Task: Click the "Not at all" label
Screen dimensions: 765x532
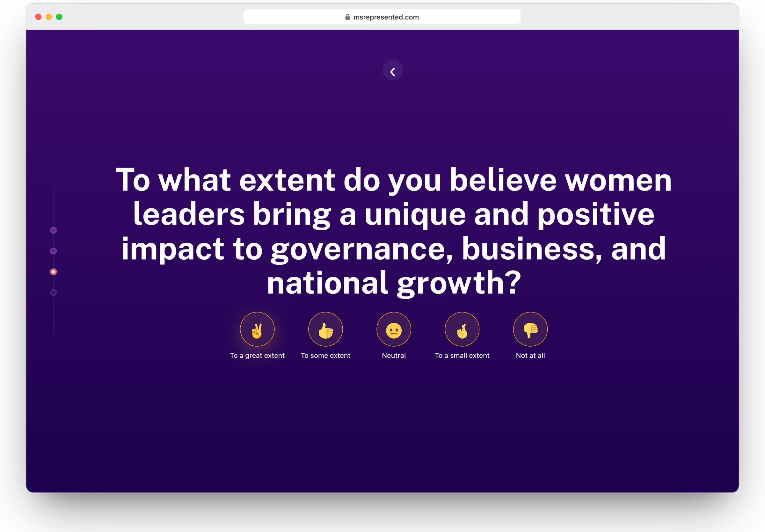Action: [x=530, y=356]
